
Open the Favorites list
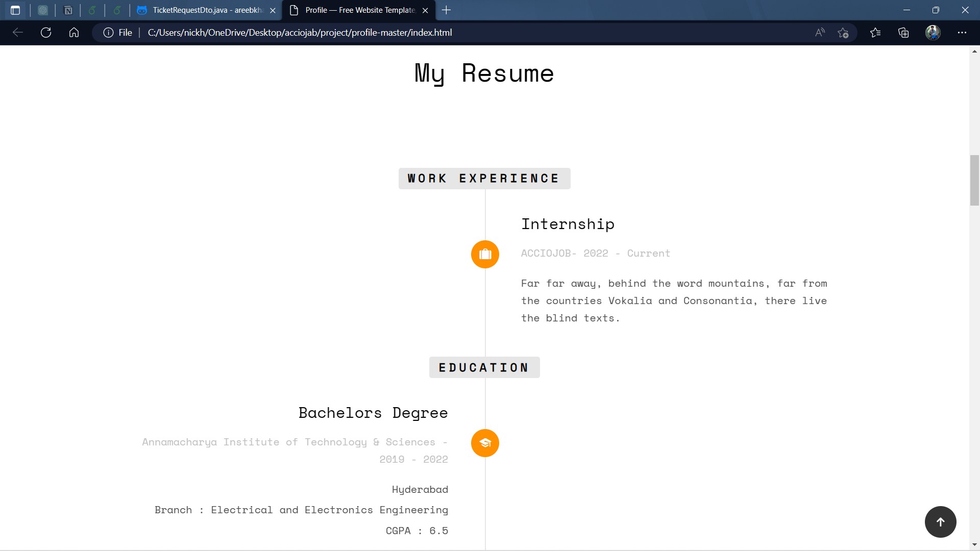[x=875, y=33]
